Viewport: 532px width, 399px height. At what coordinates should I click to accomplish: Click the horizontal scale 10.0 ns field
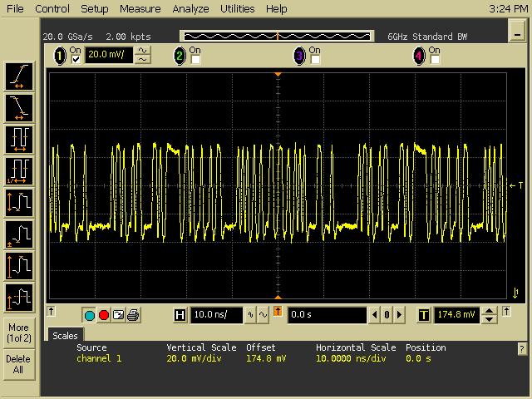[216, 315]
